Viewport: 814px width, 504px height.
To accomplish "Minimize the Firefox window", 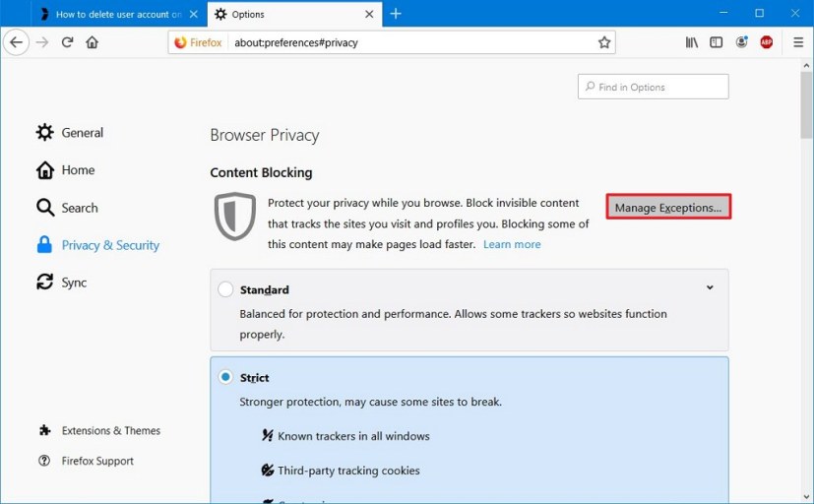I will click(723, 13).
